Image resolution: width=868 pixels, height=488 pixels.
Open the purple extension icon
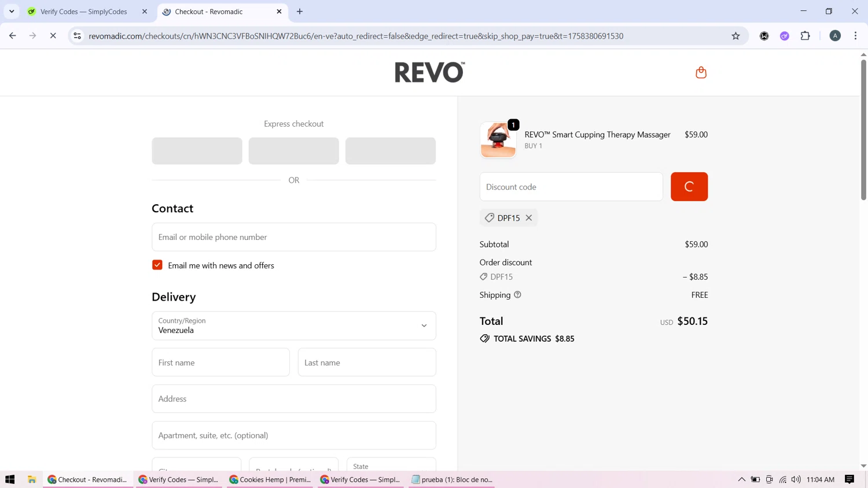pos(785,36)
